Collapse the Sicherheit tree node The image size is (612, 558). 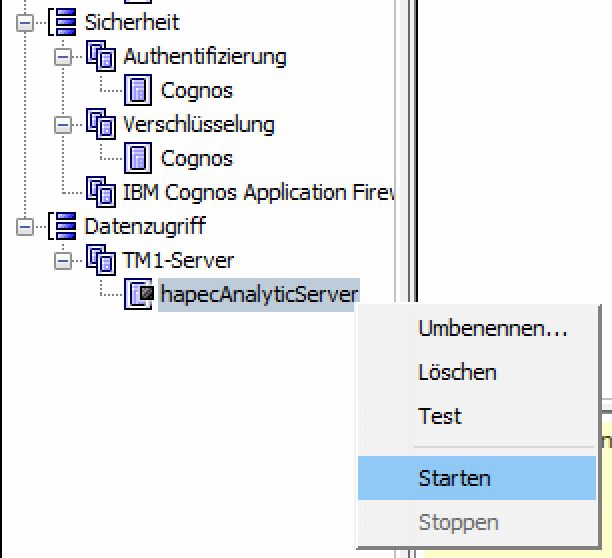25,22
